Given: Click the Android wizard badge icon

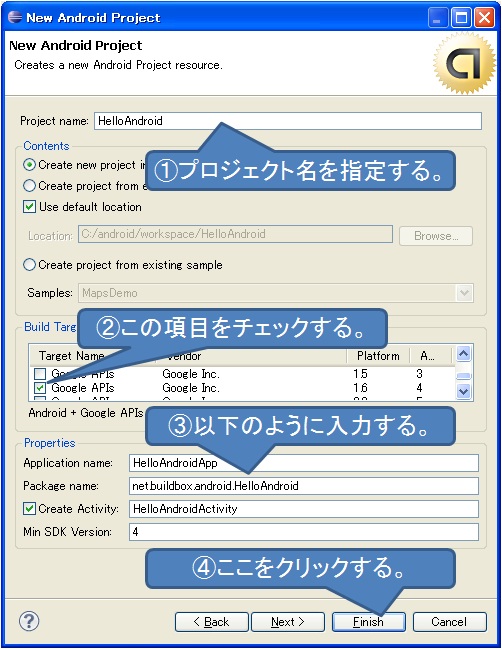Looking at the screenshot, I should 464,63.
